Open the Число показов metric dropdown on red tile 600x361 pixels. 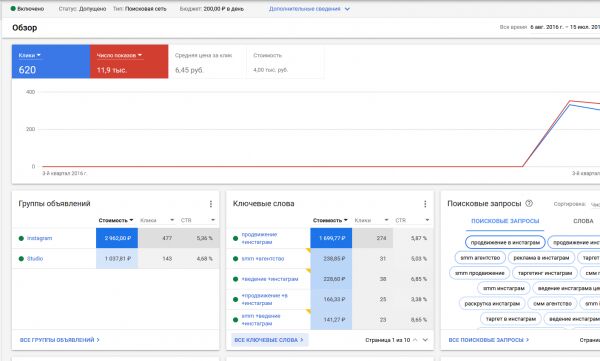[x=119, y=56]
